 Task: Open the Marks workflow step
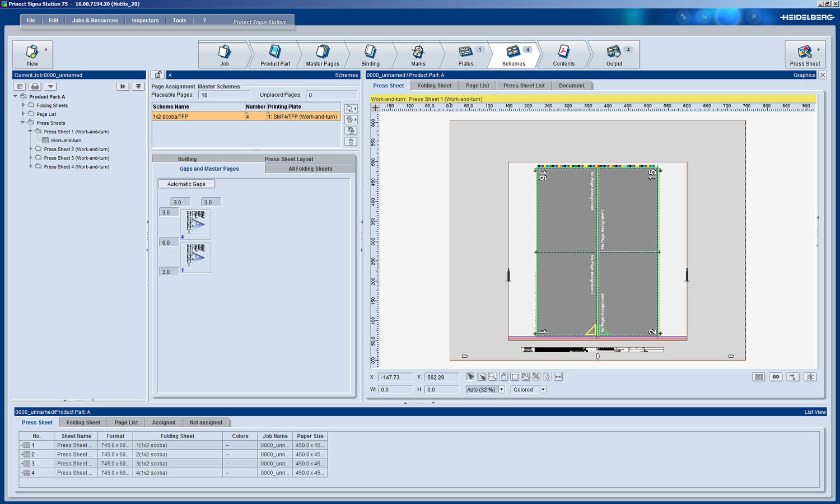[x=418, y=55]
